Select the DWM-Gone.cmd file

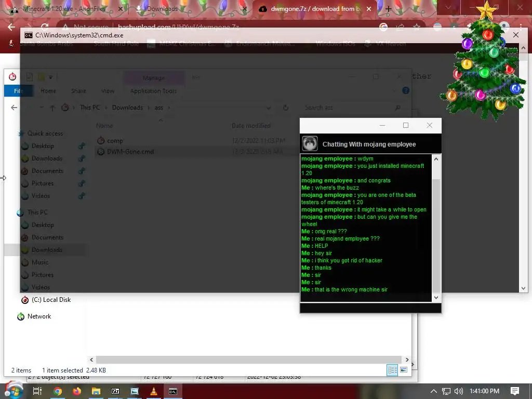(x=130, y=152)
